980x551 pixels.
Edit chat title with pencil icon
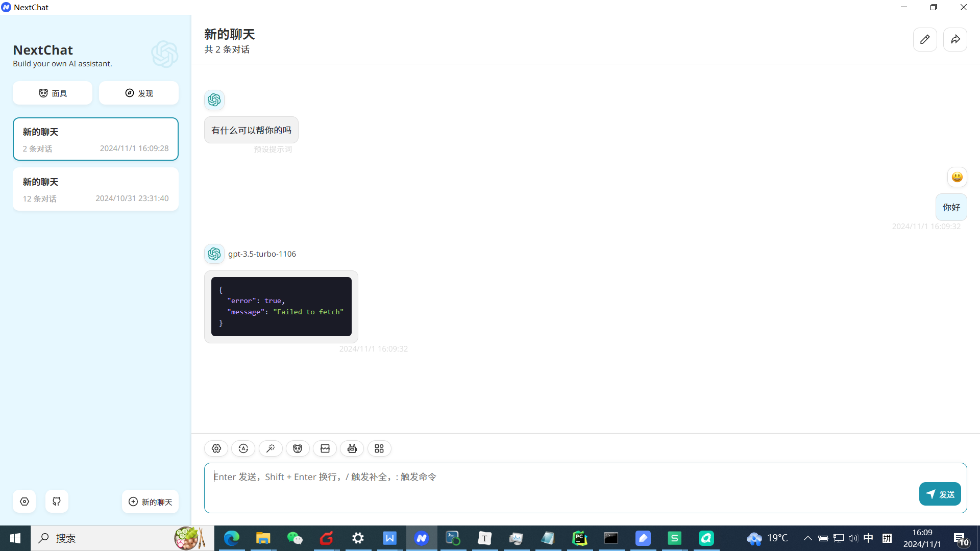925,39
